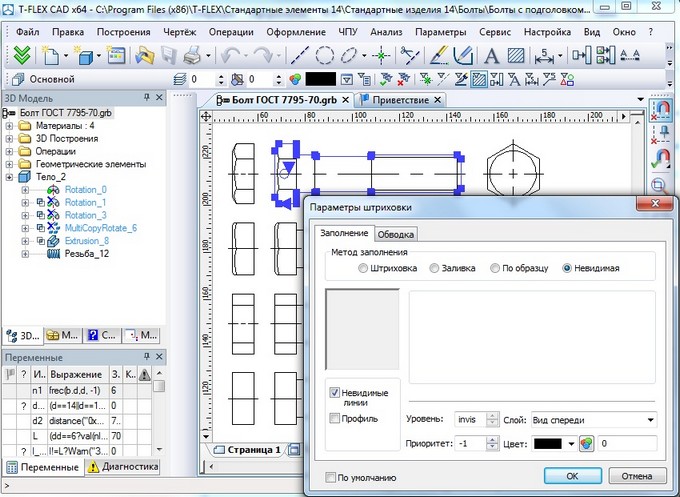680x497 pixels.
Task: Select the Заливка fill method
Action: tap(434, 268)
